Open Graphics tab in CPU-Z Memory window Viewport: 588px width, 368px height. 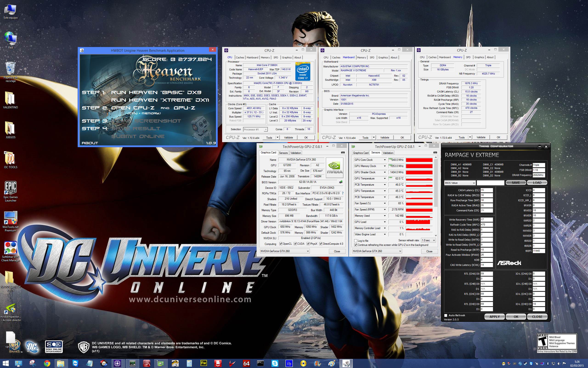[x=479, y=57]
